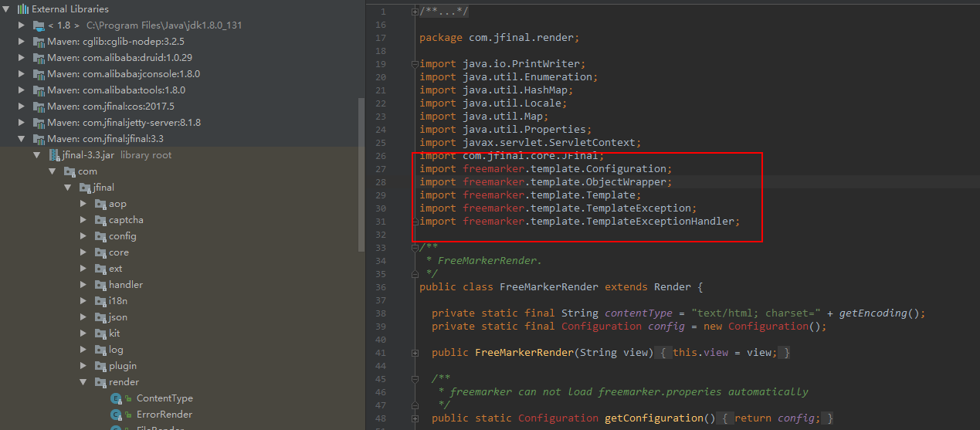The height and width of the screenshot is (430, 980).
Task: Click the captcha package folder icon
Action: point(100,220)
